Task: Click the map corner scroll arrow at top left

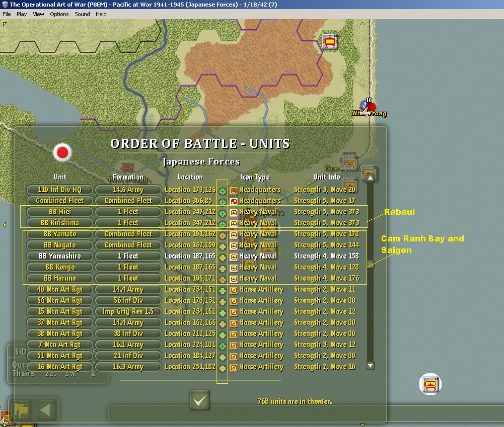Action: 5,24
